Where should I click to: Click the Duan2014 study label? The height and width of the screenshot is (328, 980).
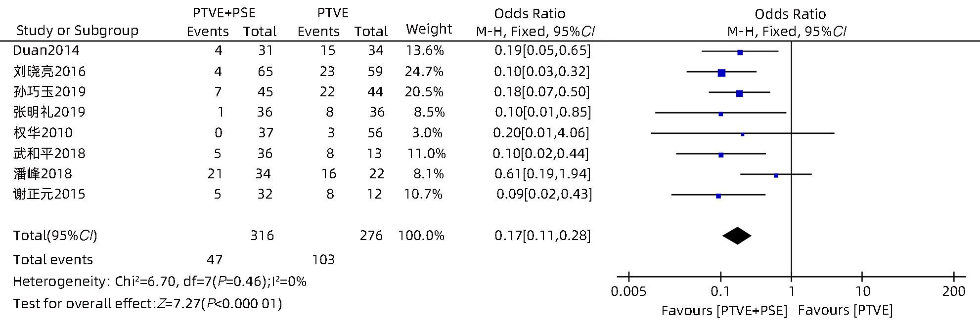coord(46,50)
